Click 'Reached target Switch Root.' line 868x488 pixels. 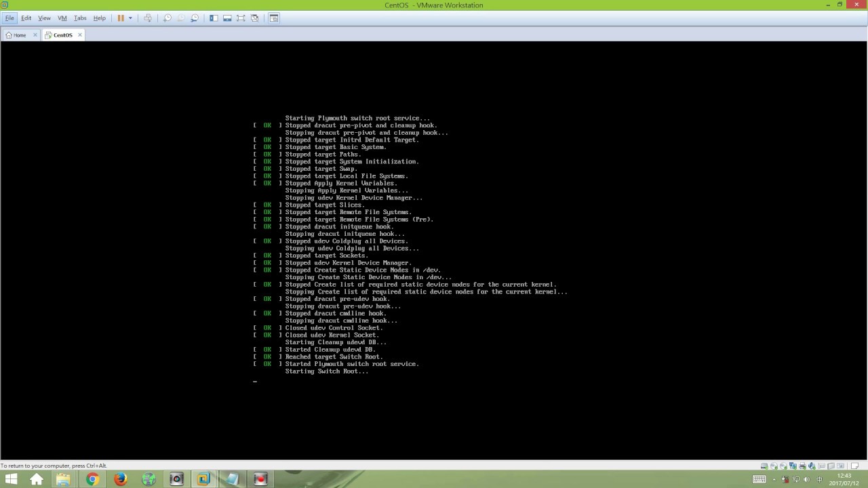point(334,357)
